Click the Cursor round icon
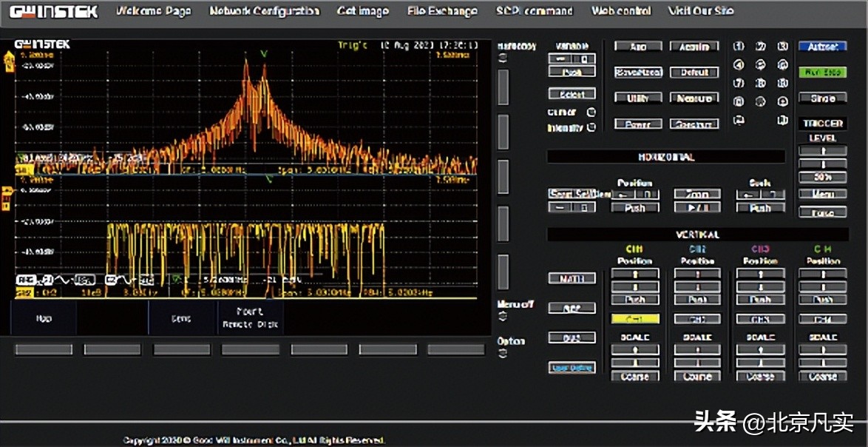 coord(591,112)
